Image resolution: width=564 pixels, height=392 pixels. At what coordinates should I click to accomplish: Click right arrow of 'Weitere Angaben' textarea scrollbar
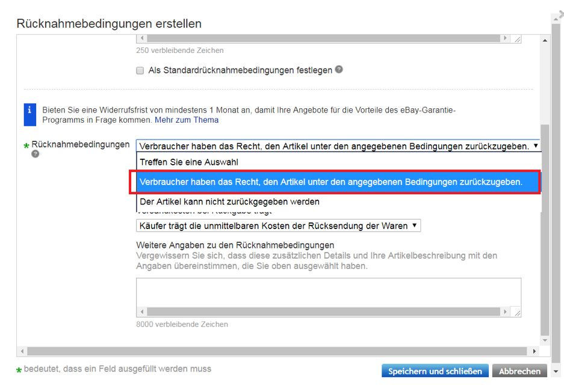[505, 312]
